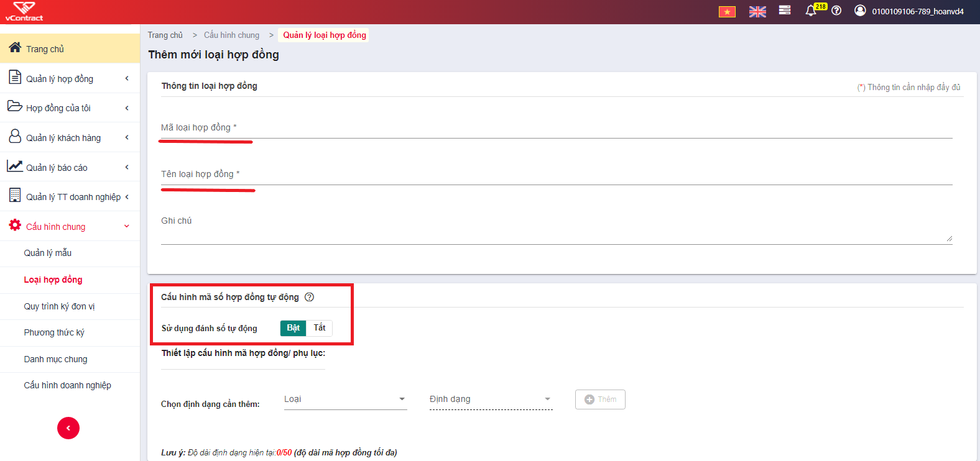Collapse sidebar with red arrow button
980x461 pixels.
pyautogui.click(x=68, y=428)
